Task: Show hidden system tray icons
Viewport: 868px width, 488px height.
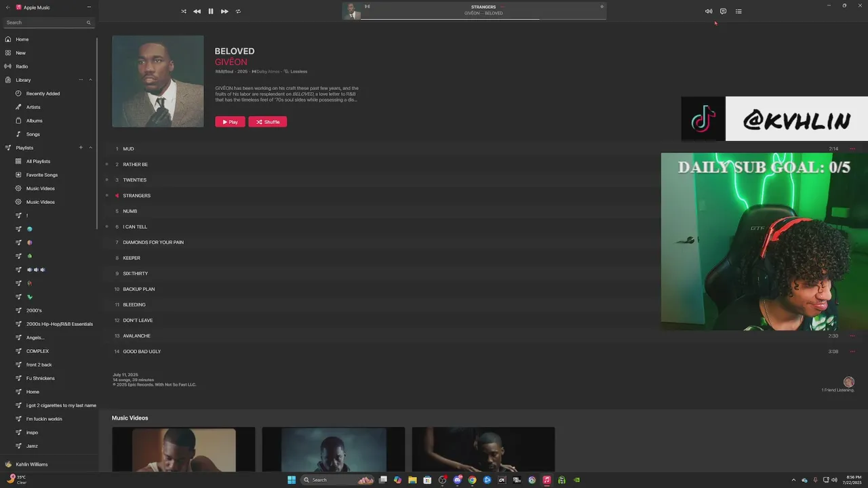Action: pos(793,480)
